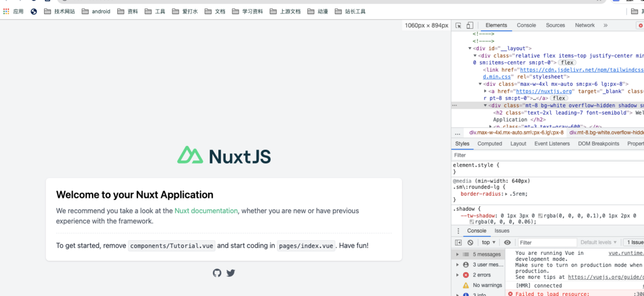Focus the Styles Filter input field

coord(546,156)
